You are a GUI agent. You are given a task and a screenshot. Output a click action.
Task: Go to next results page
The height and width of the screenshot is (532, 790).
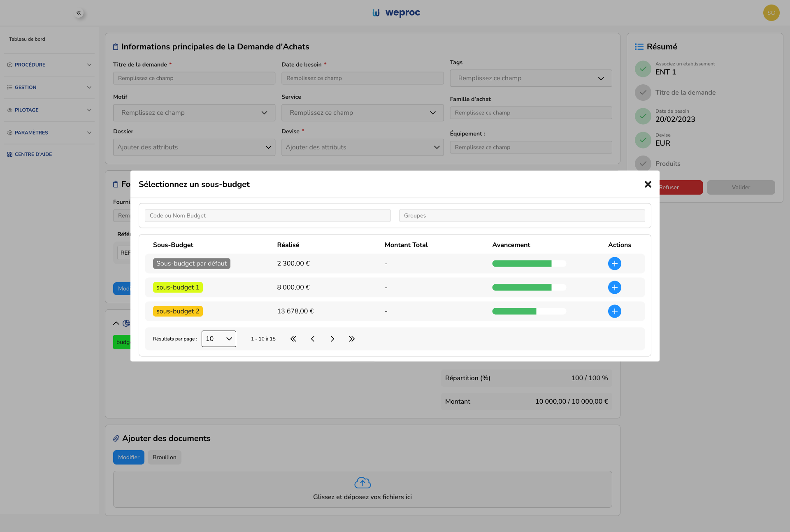332,339
